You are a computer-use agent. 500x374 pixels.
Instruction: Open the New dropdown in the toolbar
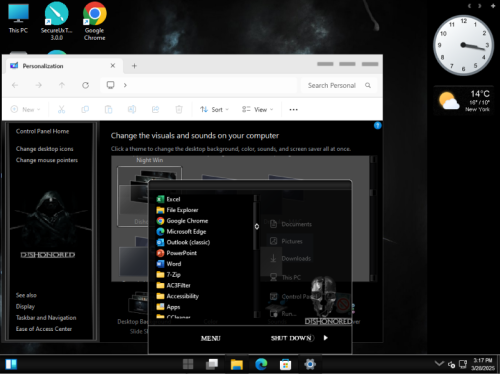[25, 109]
